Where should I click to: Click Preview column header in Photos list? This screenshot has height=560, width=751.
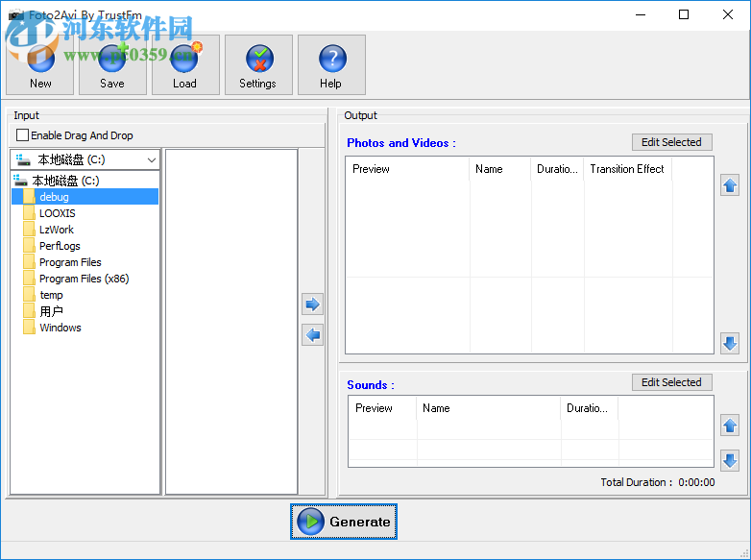[x=407, y=169]
